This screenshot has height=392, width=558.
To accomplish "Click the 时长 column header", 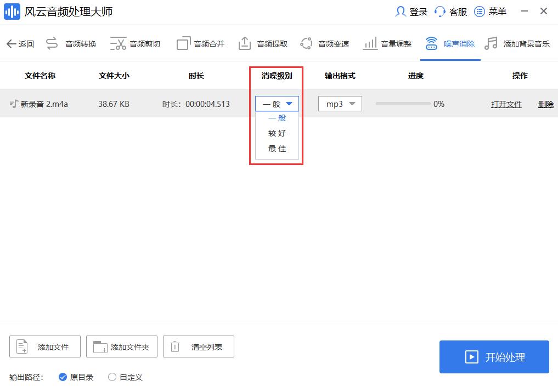I will click(196, 76).
